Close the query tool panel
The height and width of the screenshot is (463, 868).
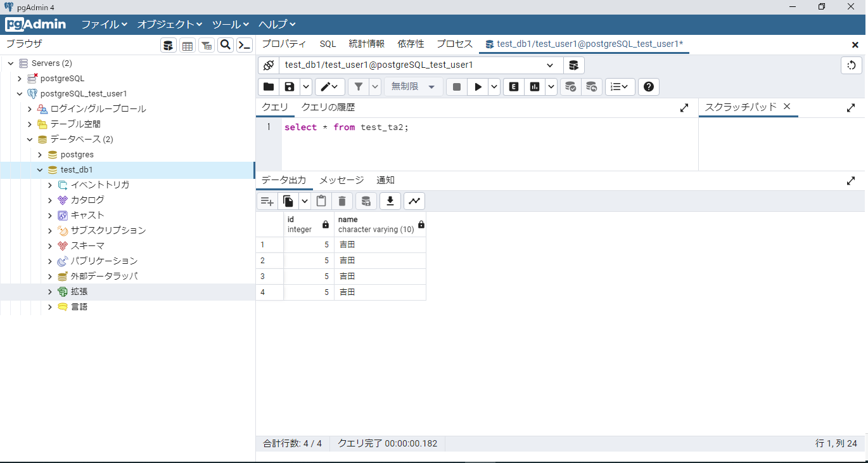pyautogui.click(x=855, y=44)
